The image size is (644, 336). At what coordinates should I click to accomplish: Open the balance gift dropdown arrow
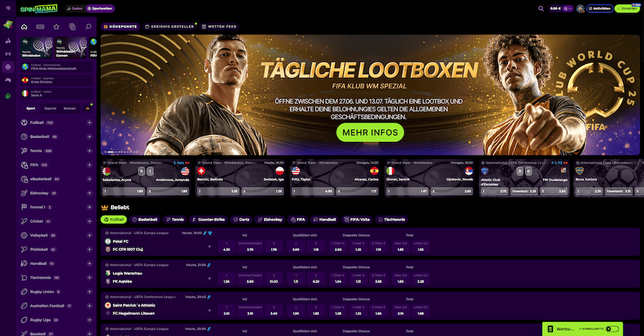pos(567,8)
